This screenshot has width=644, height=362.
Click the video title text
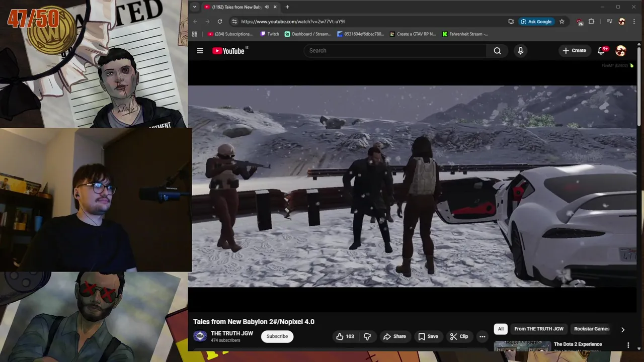254,322
